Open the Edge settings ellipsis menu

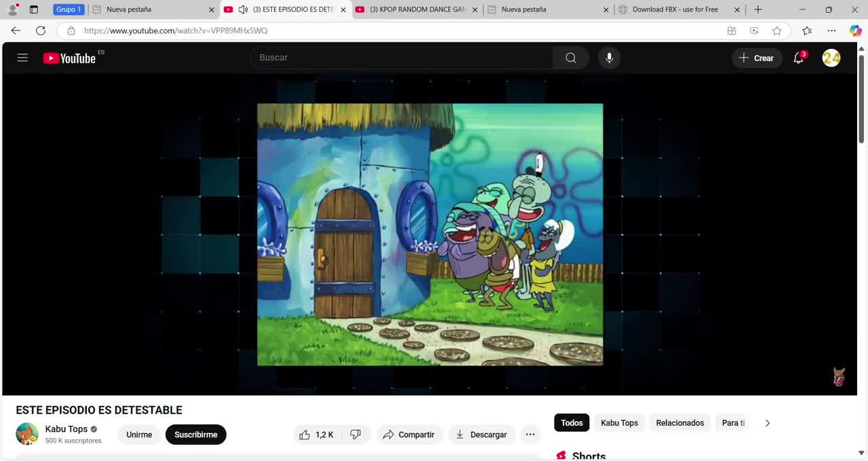831,31
